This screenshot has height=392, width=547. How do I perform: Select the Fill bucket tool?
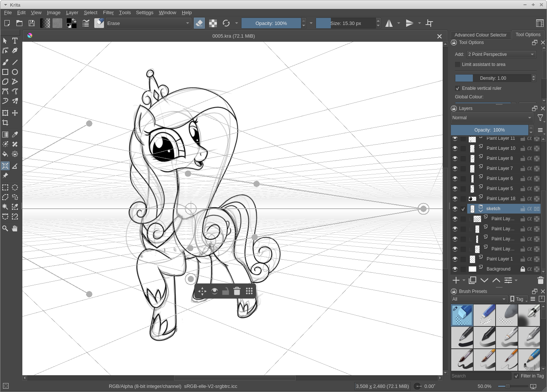coord(5,154)
